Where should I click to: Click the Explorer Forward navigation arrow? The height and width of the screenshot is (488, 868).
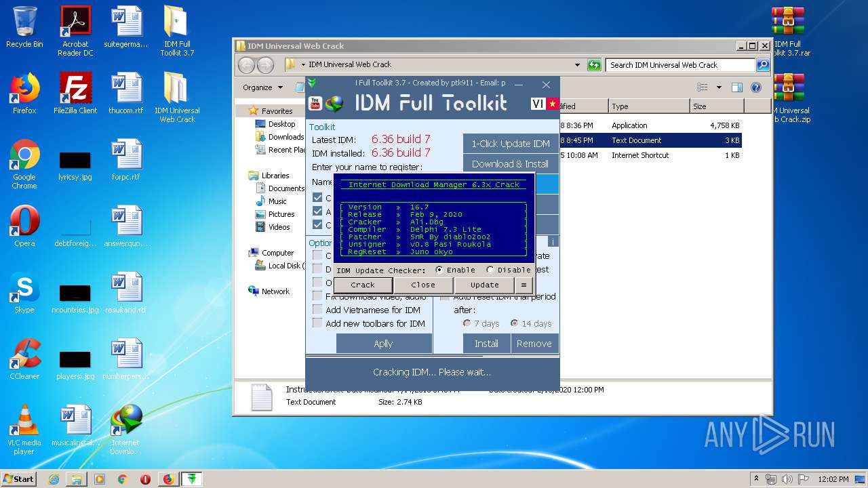click(x=265, y=65)
